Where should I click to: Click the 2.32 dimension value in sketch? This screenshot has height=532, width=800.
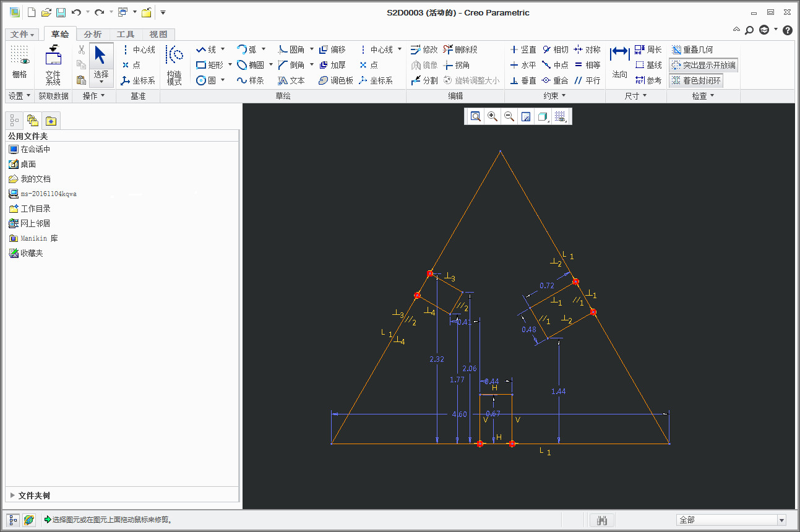coord(436,359)
